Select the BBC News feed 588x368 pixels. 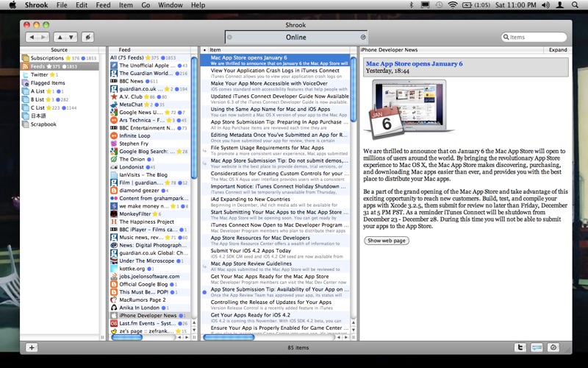click(x=132, y=81)
